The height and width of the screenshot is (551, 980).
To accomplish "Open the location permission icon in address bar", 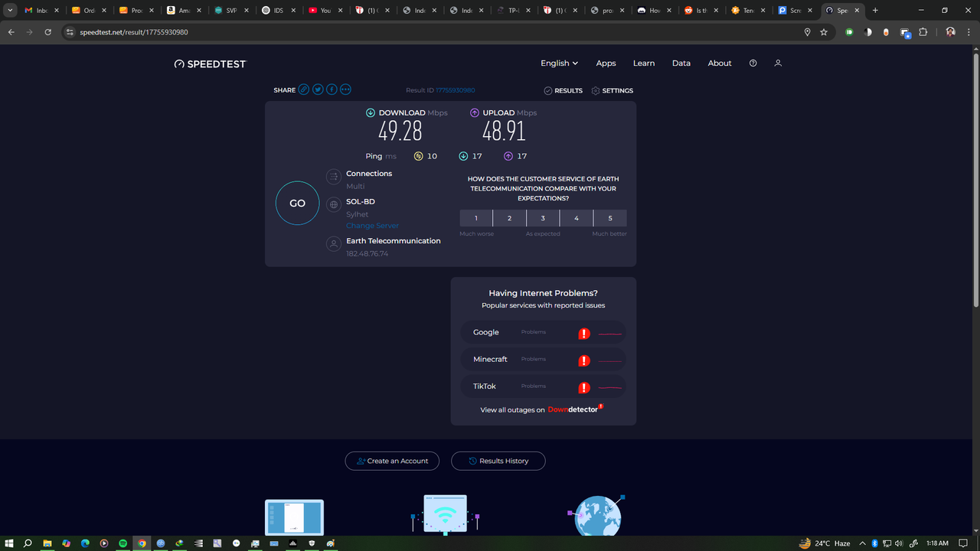I will point(807,32).
